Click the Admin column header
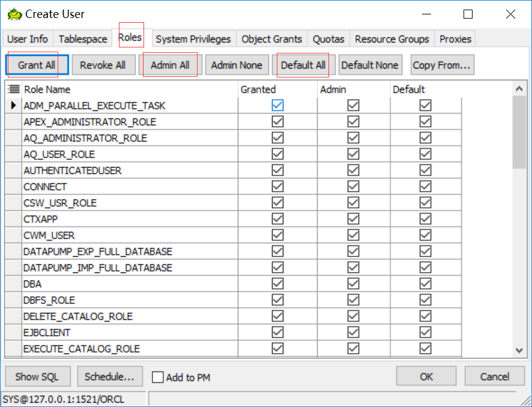532x407 pixels. 354,89
